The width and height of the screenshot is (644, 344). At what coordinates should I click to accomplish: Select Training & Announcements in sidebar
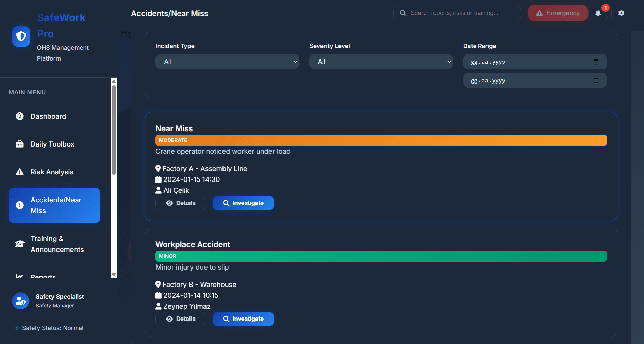(57, 244)
